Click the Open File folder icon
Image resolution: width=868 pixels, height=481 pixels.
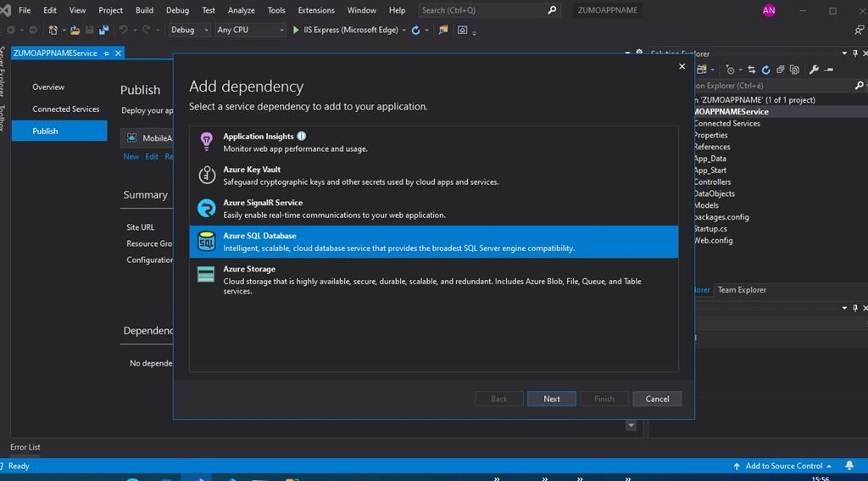(x=75, y=30)
